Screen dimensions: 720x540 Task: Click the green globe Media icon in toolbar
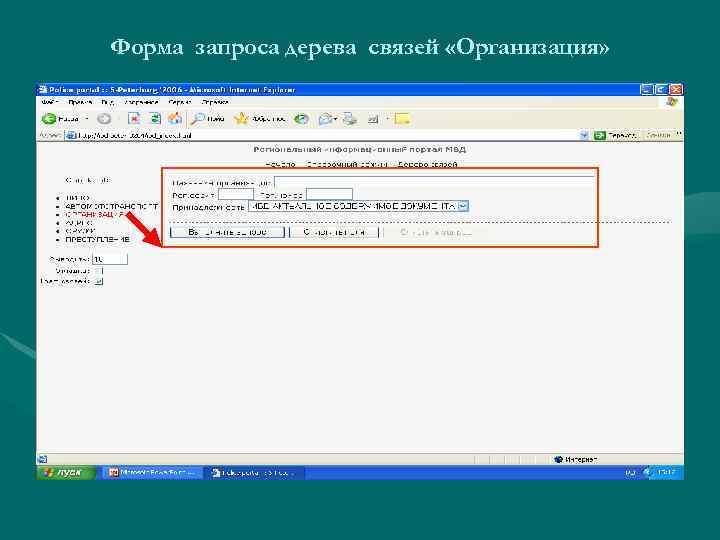[x=301, y=119]
